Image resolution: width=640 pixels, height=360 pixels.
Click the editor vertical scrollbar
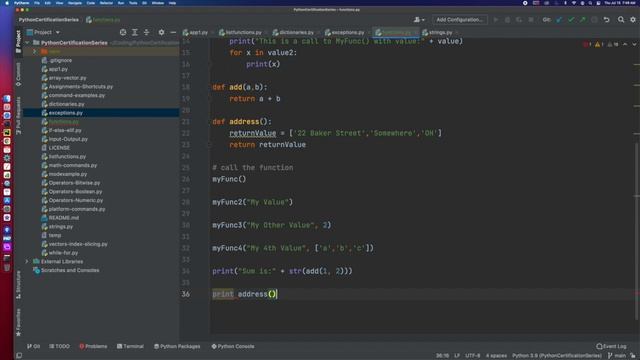(637, 231)
